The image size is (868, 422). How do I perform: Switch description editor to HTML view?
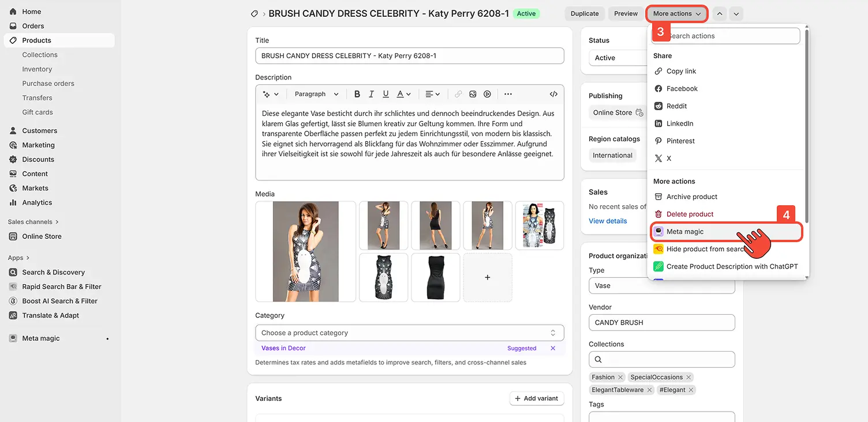tap(553, 94)
